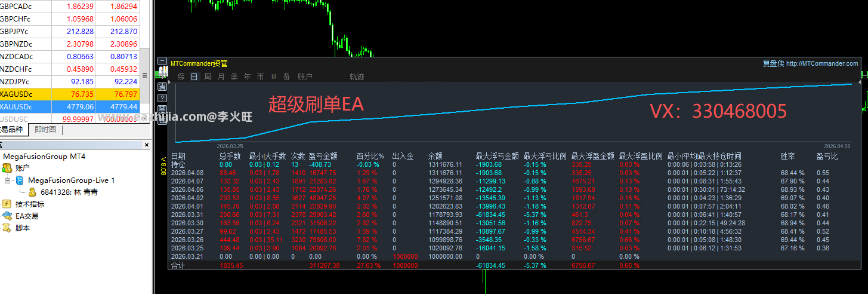The image size is (868, 294).
Task: Select the 年 yearly tab
Action: click(x=247, y=76)
